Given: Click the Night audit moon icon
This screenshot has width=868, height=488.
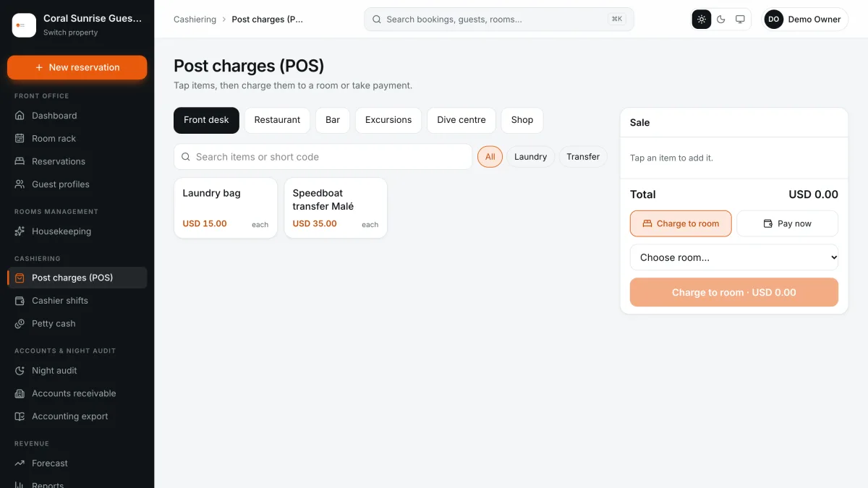Looking at the screenshot, I should pos(20,370).
